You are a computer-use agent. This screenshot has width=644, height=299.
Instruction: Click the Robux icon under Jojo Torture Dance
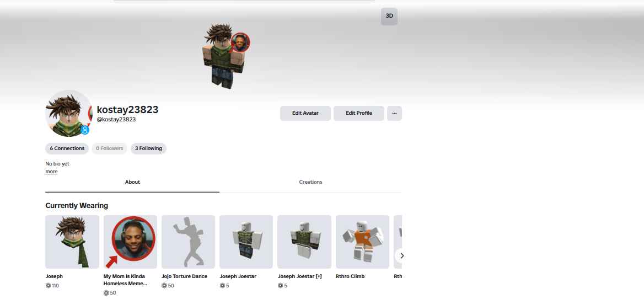[x=164, y=285]
